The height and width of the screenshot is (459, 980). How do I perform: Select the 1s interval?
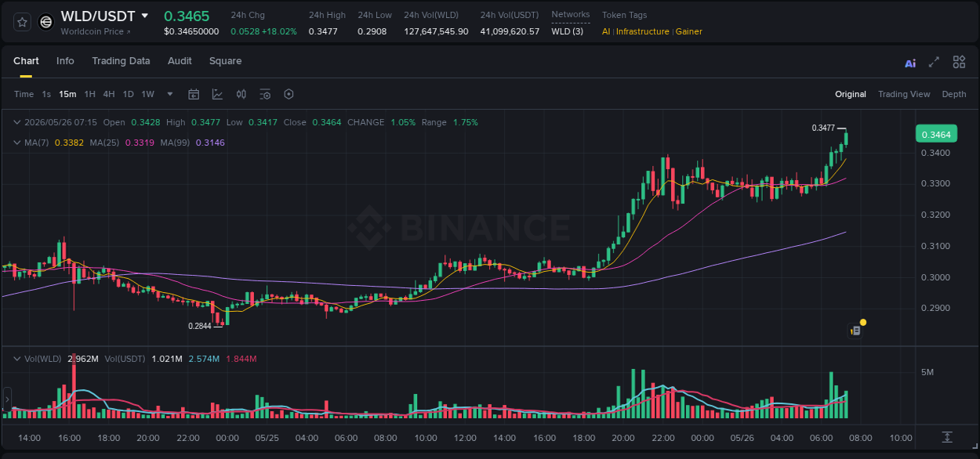point(46,94)
